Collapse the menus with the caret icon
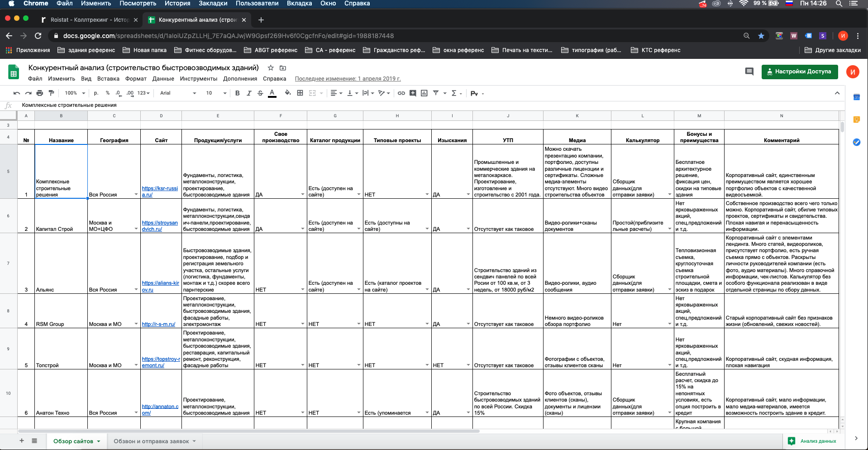 [x=837, y=93]
